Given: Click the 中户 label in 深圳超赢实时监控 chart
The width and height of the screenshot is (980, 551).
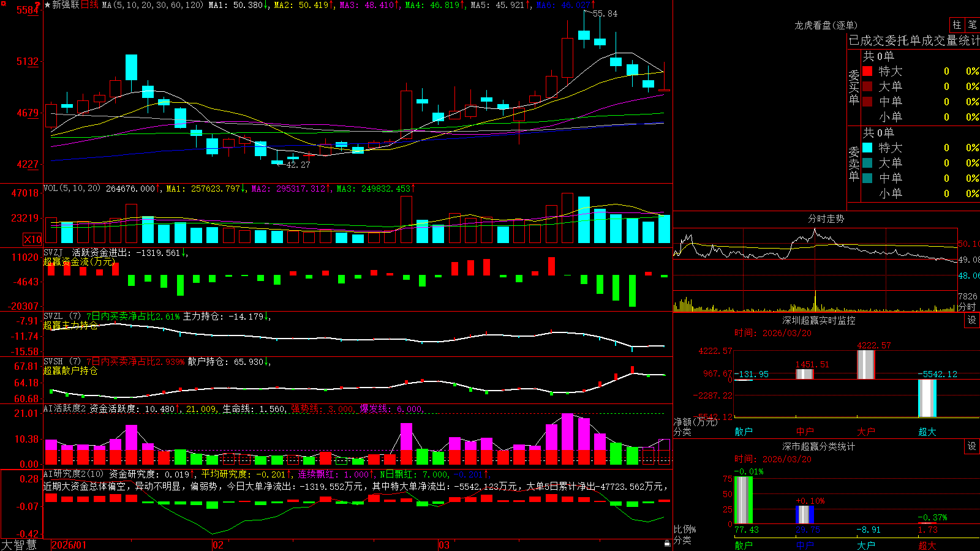Looking at the screenshot, I should pyautogui.click(x=805, y=432).
